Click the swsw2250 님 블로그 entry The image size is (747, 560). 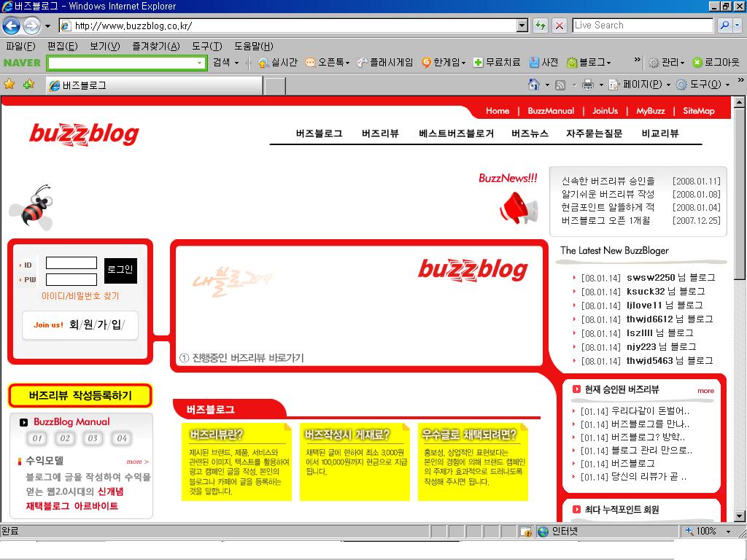[x=671, y=278]
